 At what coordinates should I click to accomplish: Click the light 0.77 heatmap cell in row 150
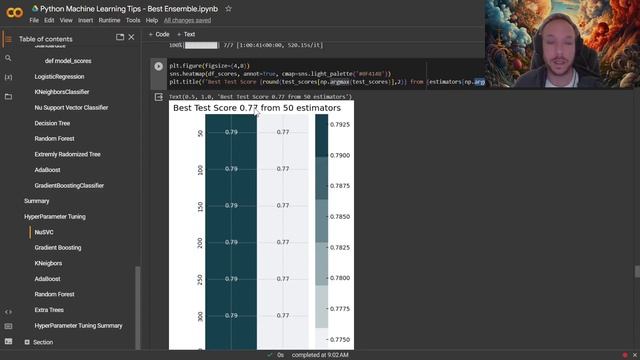point(283,205)
